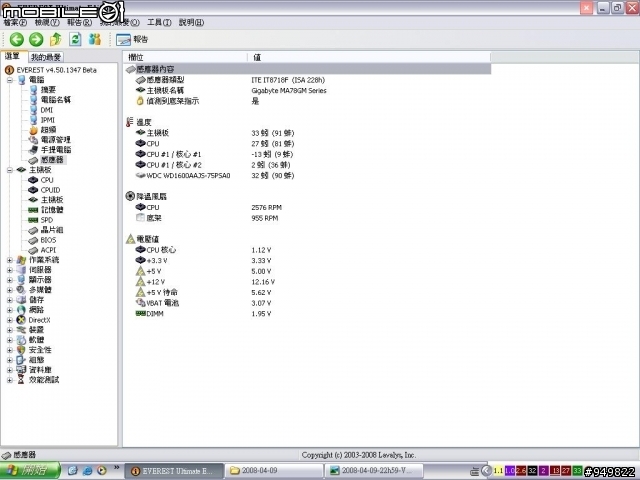The height and width of the screenshot is (480, 640).
Task: Select 電腦名稱 in the tree
Action: pyautogui.click(x=56, y=100)
